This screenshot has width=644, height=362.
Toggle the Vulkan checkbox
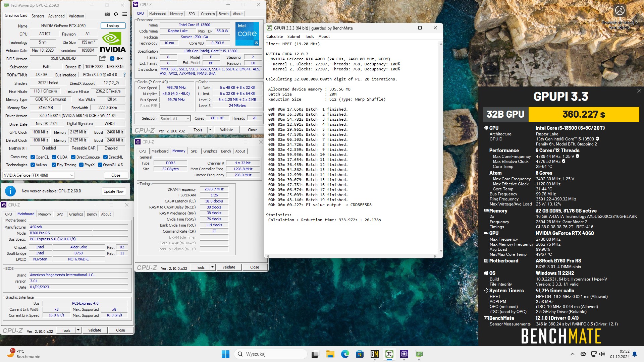pyautogui.click(x=33, y=165)
